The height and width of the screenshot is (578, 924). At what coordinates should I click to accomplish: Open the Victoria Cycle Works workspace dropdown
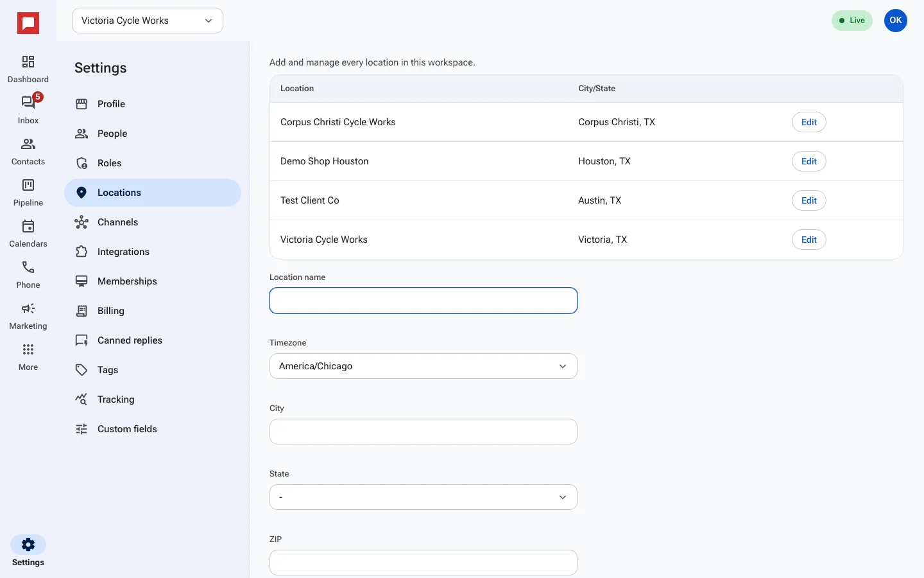point(148,21)
